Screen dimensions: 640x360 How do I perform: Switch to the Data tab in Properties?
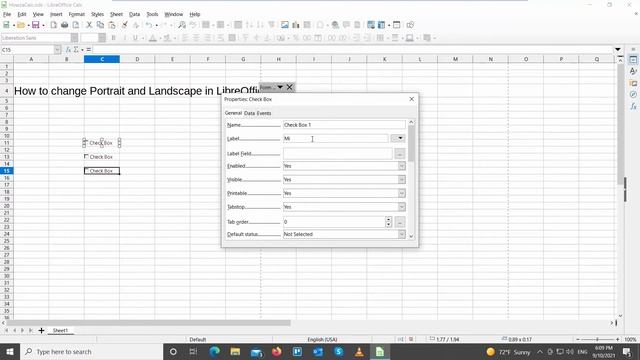[249, 113]
